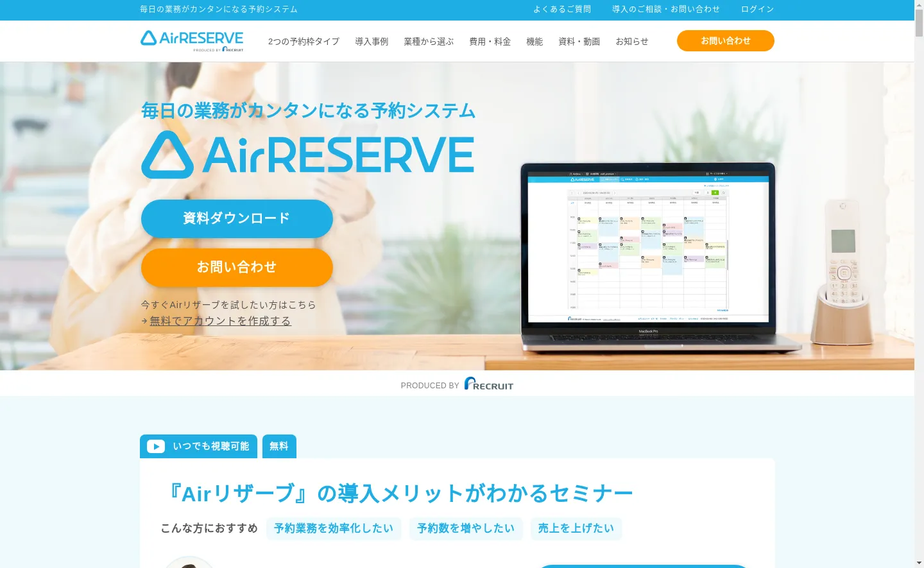924x568 pixels.
Task: Click the large orange お問い合わせ hero button
Action: pyautogui.click(x=237, y=267)
